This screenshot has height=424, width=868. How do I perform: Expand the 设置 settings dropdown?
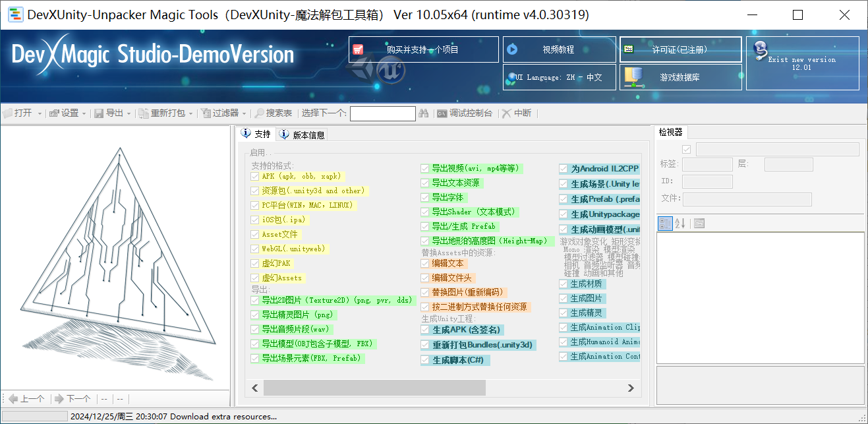click(84, 113)
